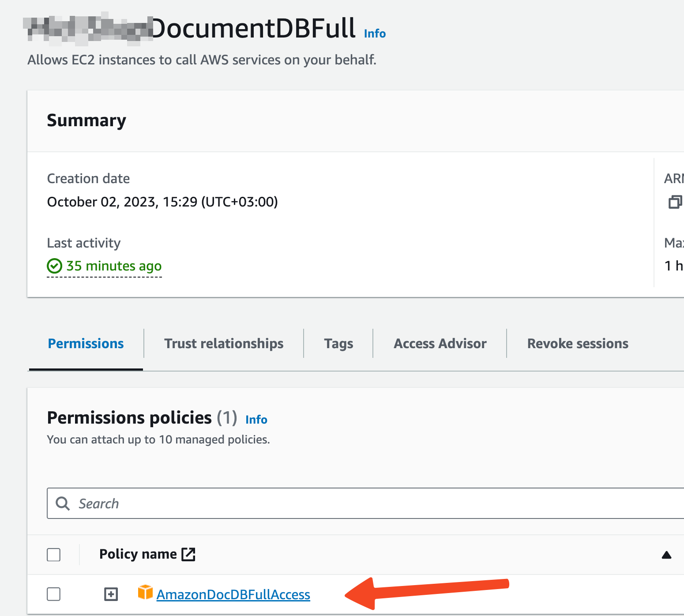The height and width of the screenshot is (616, 684).
Task: Click the 'Last activity' label
Action: (84, 243)
